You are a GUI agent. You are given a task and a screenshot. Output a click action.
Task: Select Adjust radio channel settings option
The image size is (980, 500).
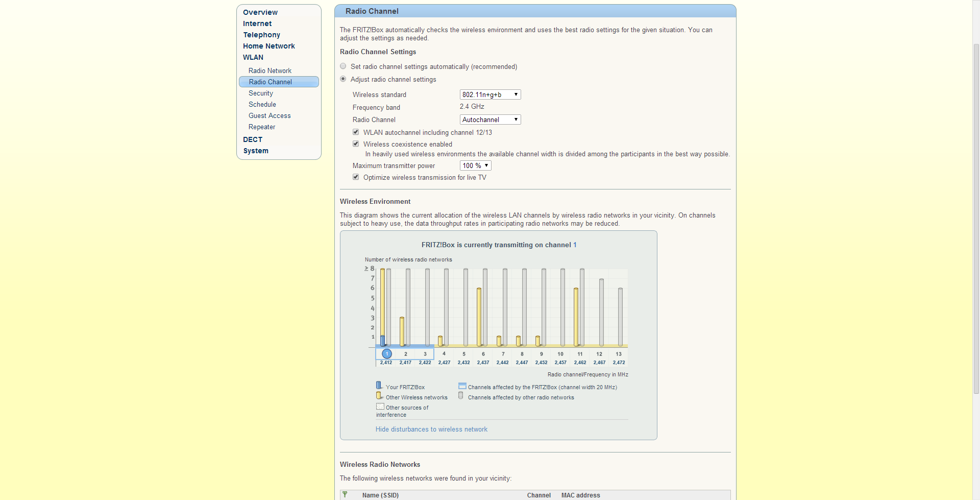point(343,79)
